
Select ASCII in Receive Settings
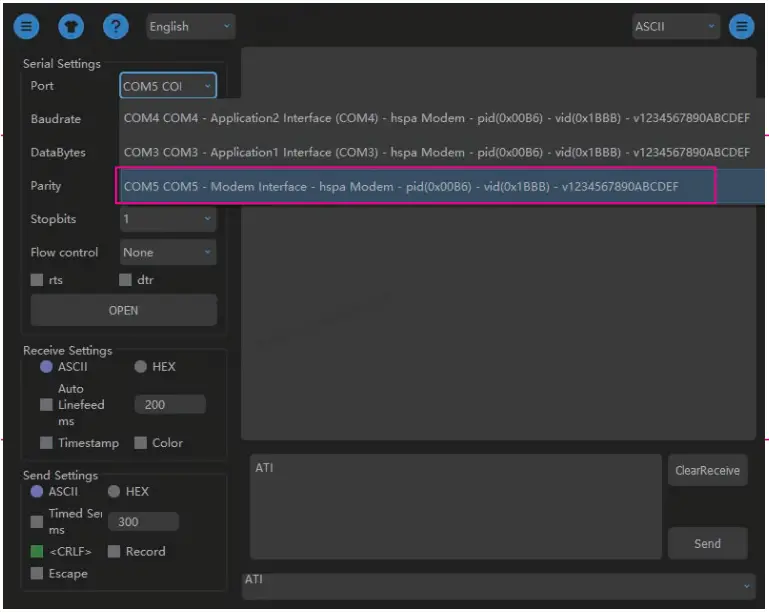tap(46, 367)
